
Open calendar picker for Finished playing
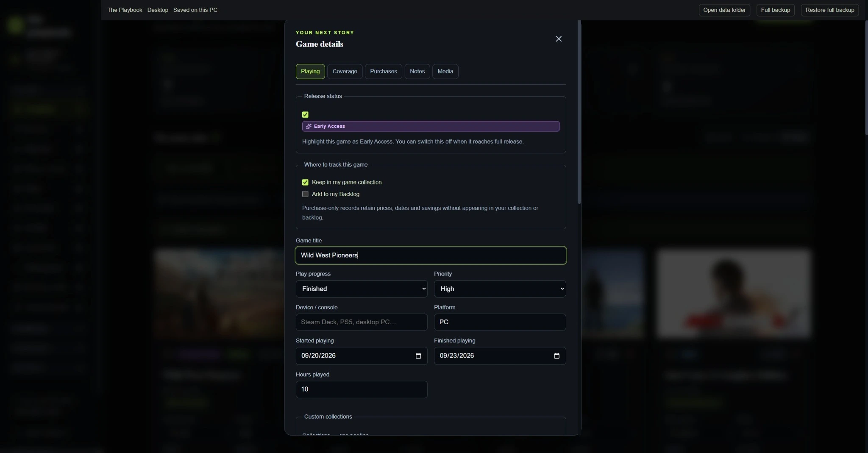556,356
